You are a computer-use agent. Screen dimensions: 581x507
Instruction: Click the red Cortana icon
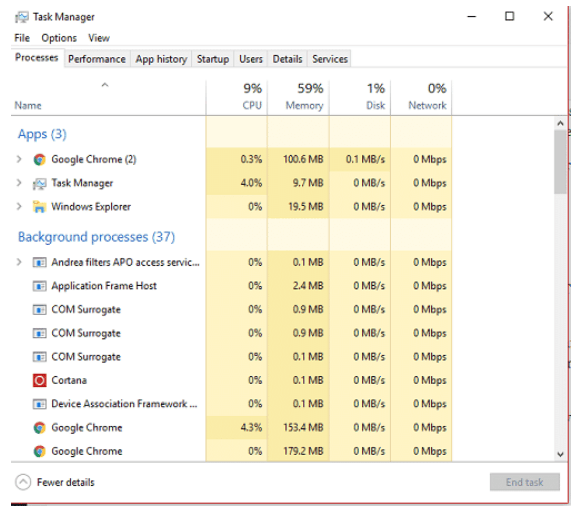pyautogui.click(x=40, y=380)
